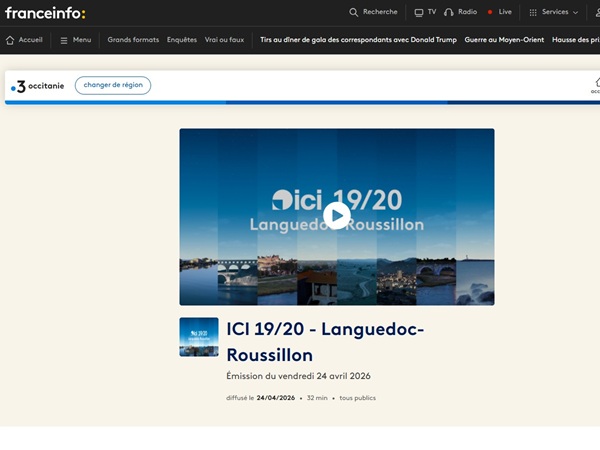Viewport: 600px width, 450px height.
Task: Click the 24/04/2026 broadcast date
Action: point(276,398)
